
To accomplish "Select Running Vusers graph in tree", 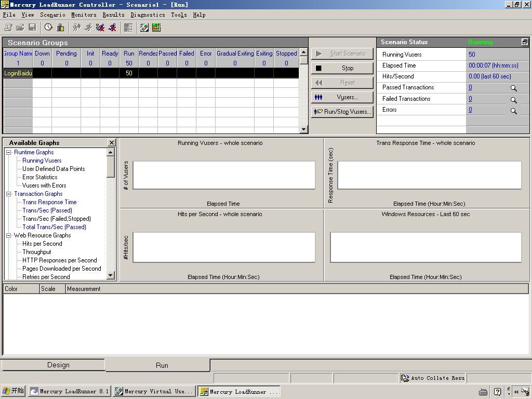I will point(42,161).
